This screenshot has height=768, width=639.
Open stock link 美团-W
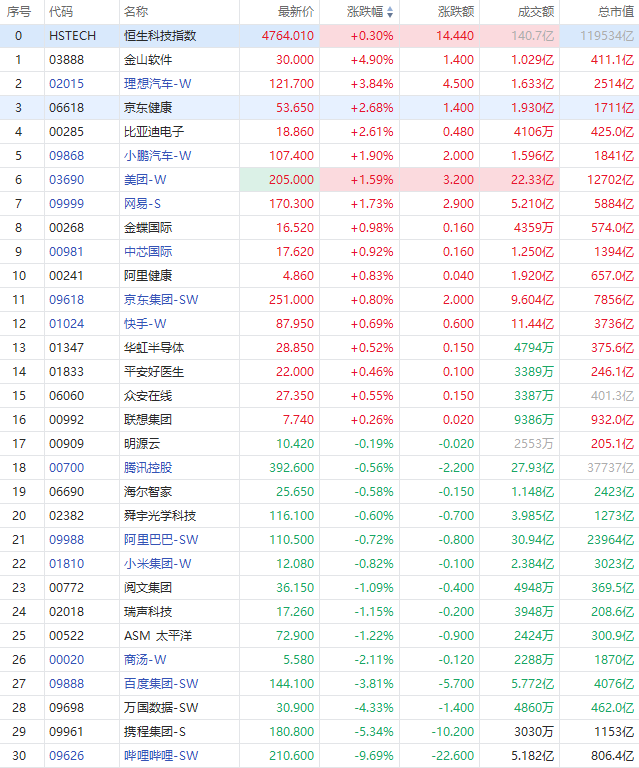click(145, 180)
